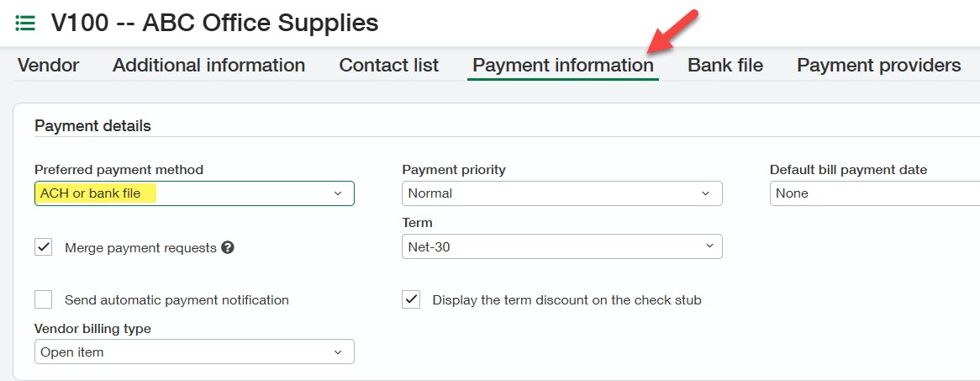
Task: Open the Additional information tab
Action: point(208,66)
